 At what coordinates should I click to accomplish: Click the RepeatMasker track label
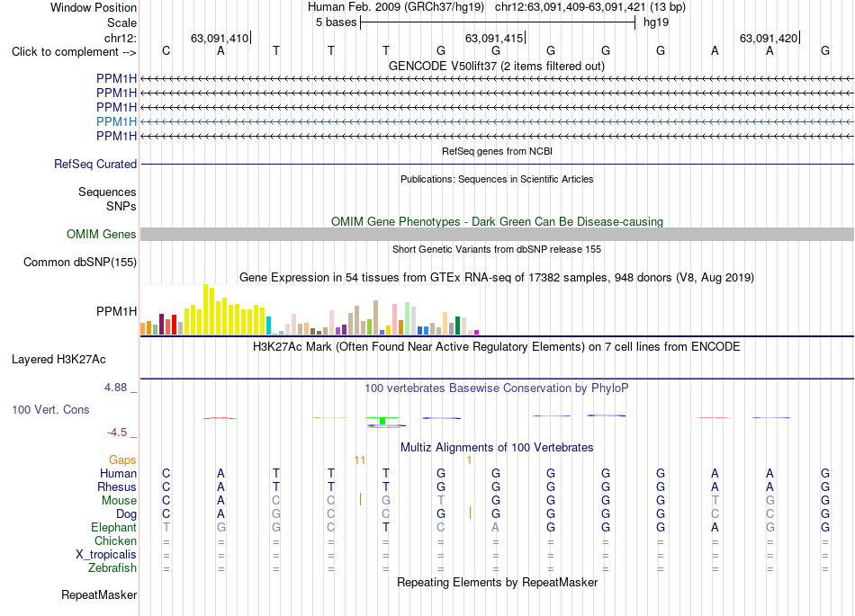(99, 594)
